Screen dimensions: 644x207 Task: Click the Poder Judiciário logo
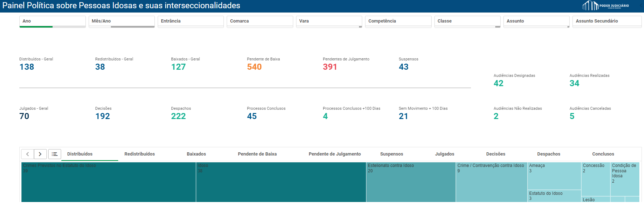click(605, 6)
